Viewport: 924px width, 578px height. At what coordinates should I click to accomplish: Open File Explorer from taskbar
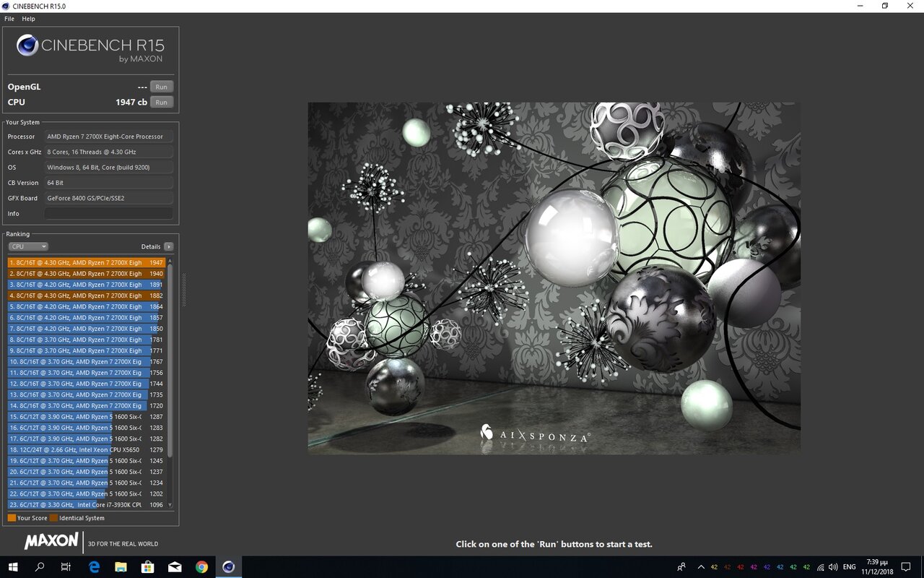tap(121, 567)
